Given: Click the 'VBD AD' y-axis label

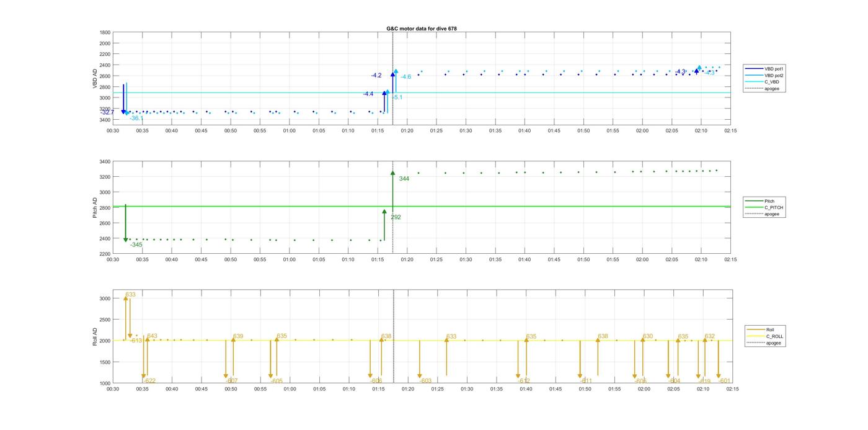Looking at the screenshot, I should [95, 78].
